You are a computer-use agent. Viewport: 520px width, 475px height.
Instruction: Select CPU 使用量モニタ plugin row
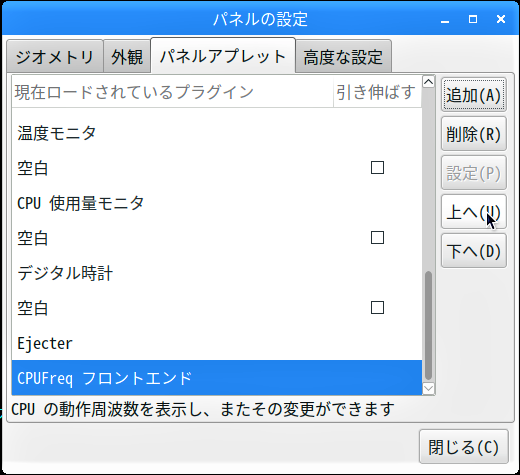217,203
